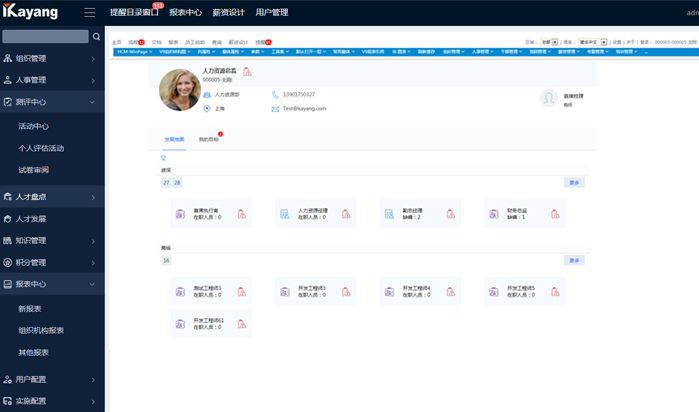Viewport: 699px width, 412px height.
Task: Click the search magnifier icon in sidebar
Action: tap(96, 36)
